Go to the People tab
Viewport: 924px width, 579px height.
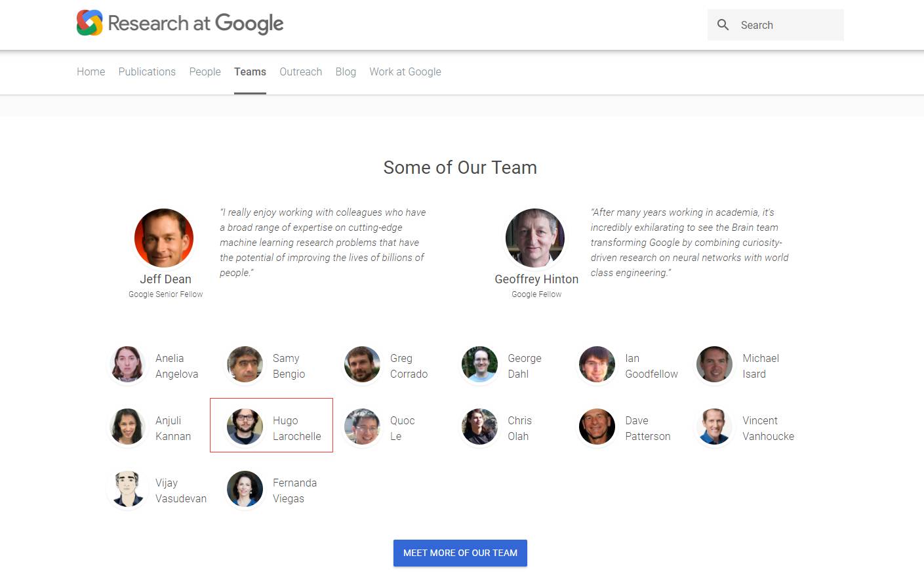tap(205, 71)
